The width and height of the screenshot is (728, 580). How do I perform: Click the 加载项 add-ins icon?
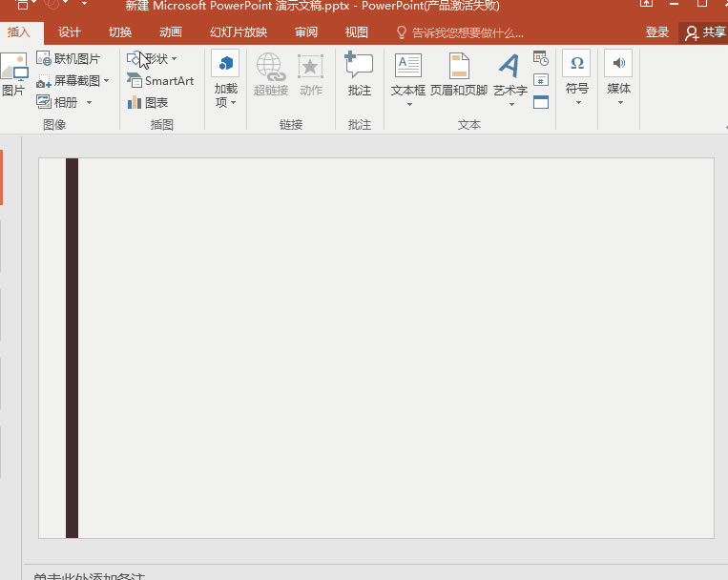(x=225, y=64)
